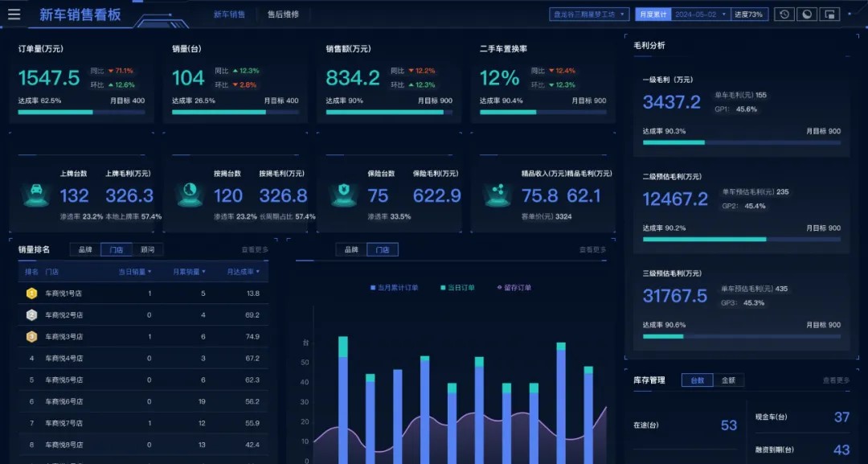
Task: Click the bronze rank 3 medal
Action: pos(31,337)
